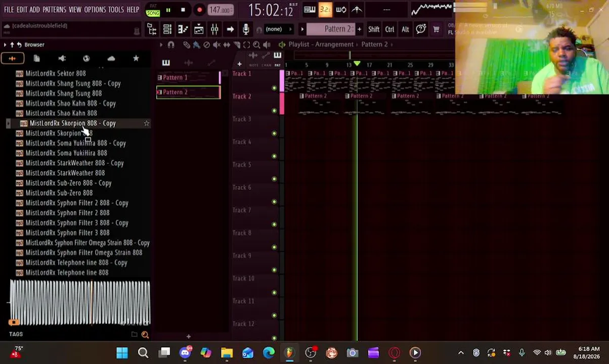Toggle countdown before recording 3.2 button
This screenshot has height=364, width=609.
(x=325, y=10)
